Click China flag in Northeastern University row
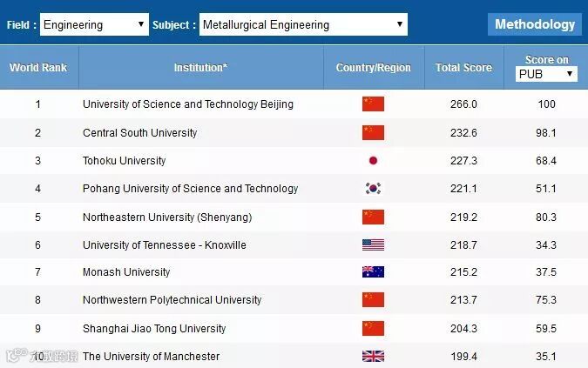This screenshot has width=588, height=368. click(373, 217)
